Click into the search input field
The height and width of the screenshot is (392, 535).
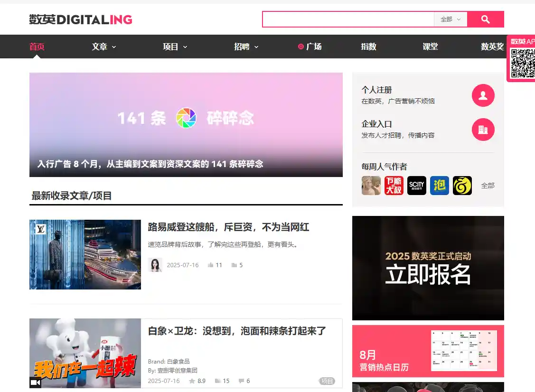click(348, 19)
